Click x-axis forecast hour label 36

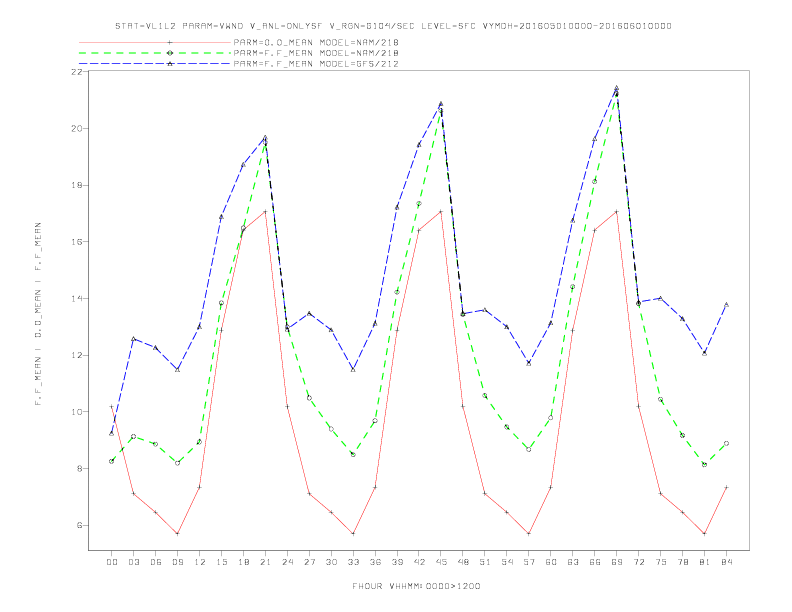[375, 562]
